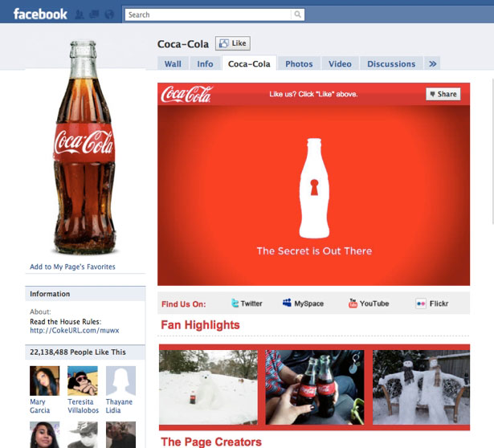Image resolution: width=494 pixels, height=448 pixels.
Task: Click The Secret is Out There text
Action: point(314,251)
